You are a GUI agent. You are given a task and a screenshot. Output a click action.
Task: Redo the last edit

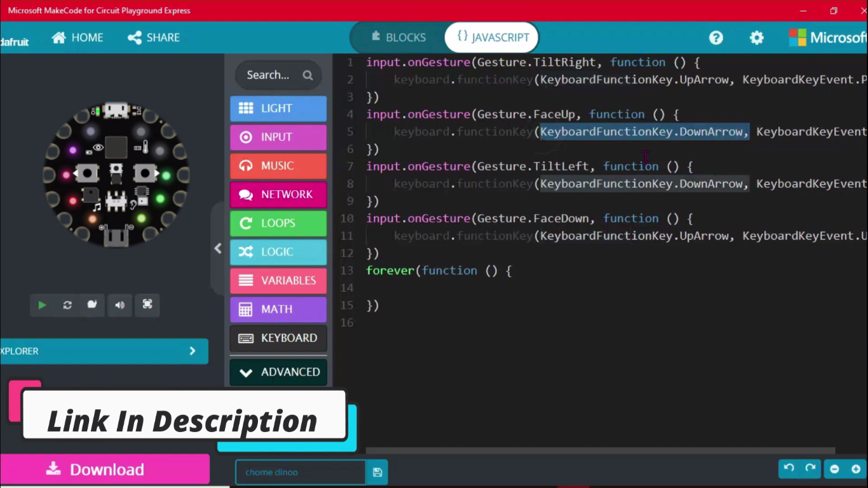(x=810, y=468)
